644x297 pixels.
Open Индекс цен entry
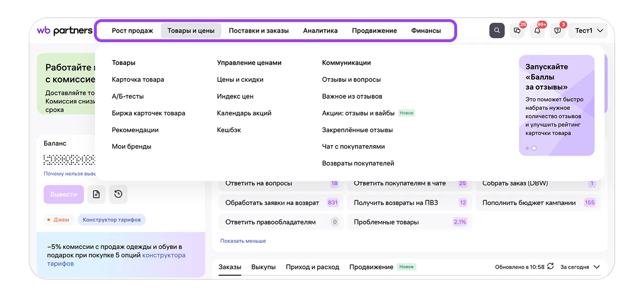pyautogui.click(x=235, y=96)
